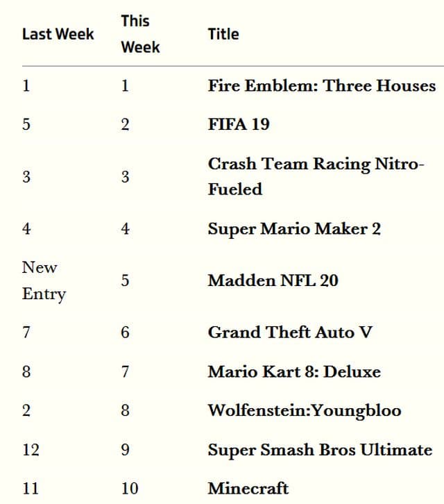
Task: Select the last week rank 11 cell
Action: pos(30,489)
